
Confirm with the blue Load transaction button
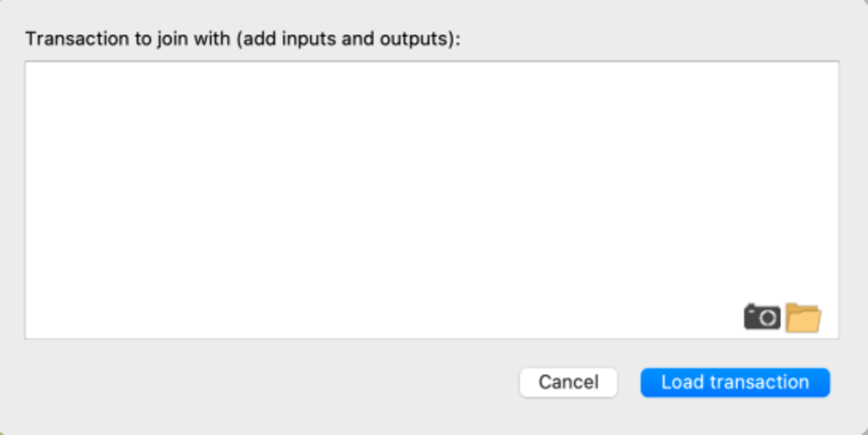click(735, 382)
